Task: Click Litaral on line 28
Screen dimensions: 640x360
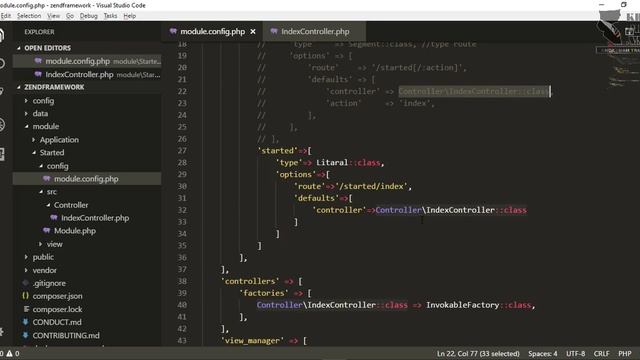Action: [x=332, y=162]
